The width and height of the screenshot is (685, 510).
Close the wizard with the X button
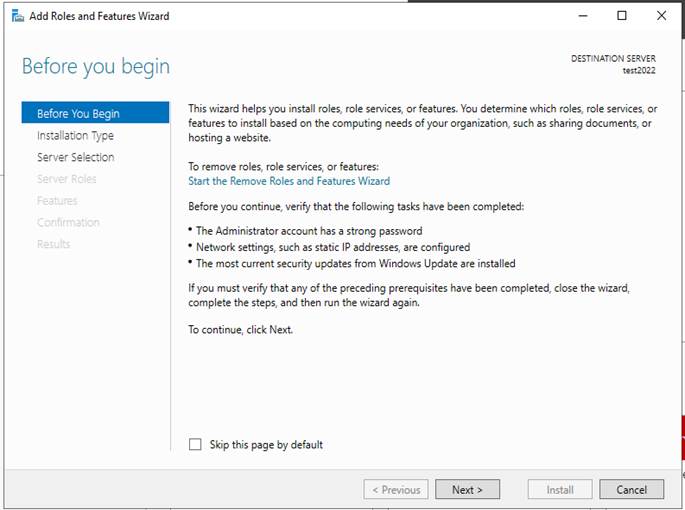click(661, 16)
